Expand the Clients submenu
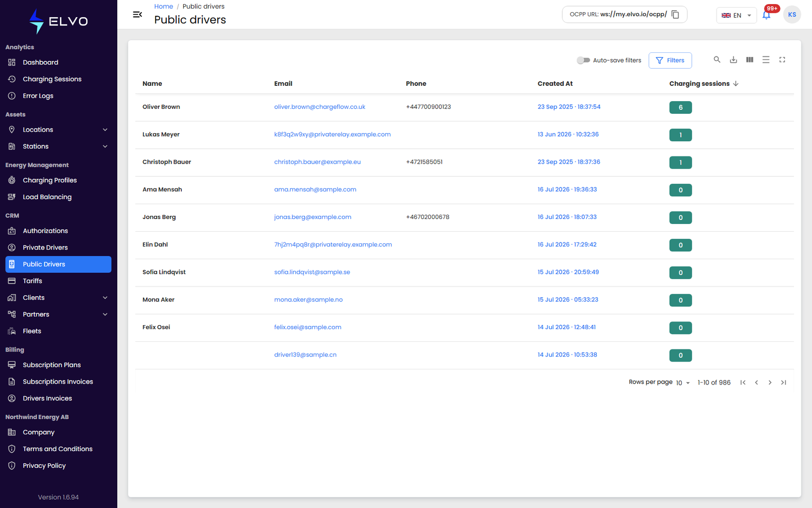The width and height of the screenshot is (812, 508). (x=105, y=298)
